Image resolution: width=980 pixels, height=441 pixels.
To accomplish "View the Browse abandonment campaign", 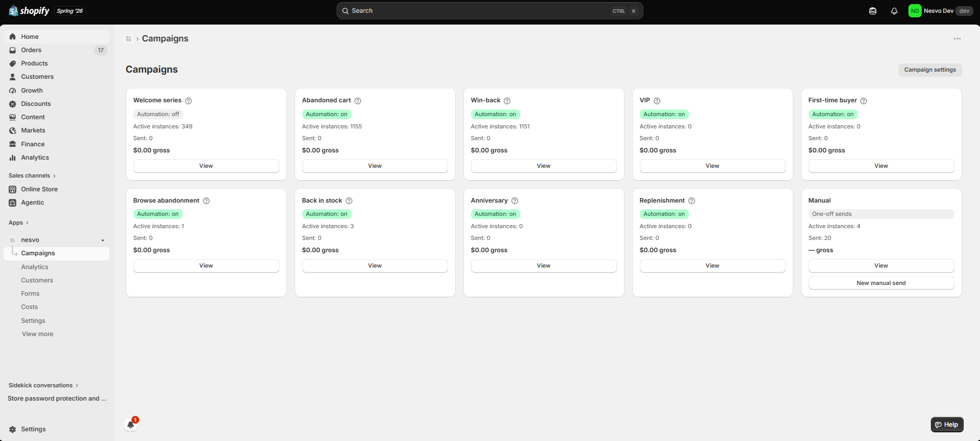I will pos(206,266).
